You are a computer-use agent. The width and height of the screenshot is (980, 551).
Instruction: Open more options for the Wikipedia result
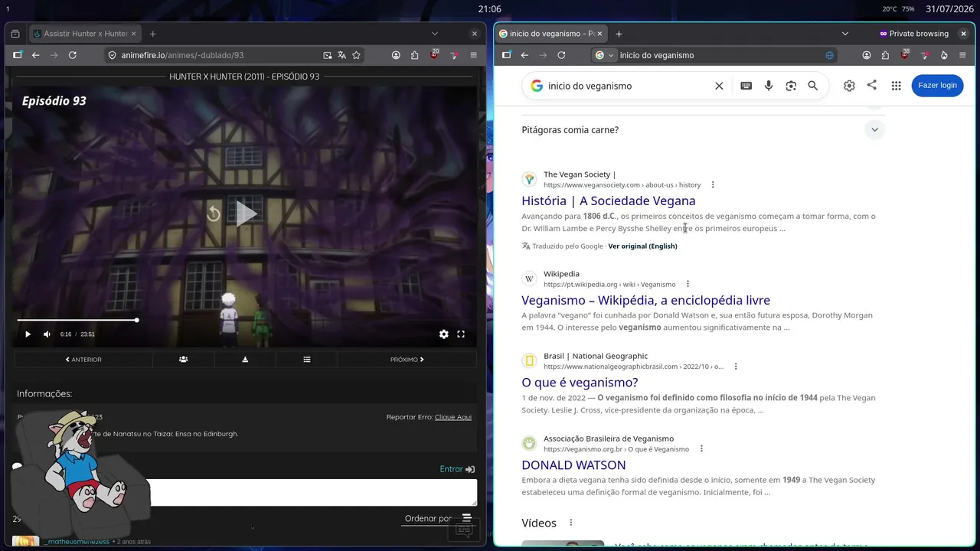(x=688, y=284)
